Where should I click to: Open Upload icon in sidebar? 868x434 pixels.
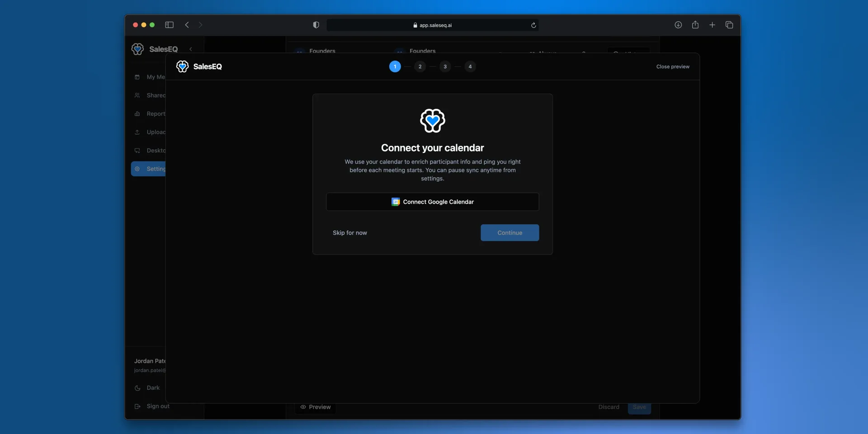point(137,132)
